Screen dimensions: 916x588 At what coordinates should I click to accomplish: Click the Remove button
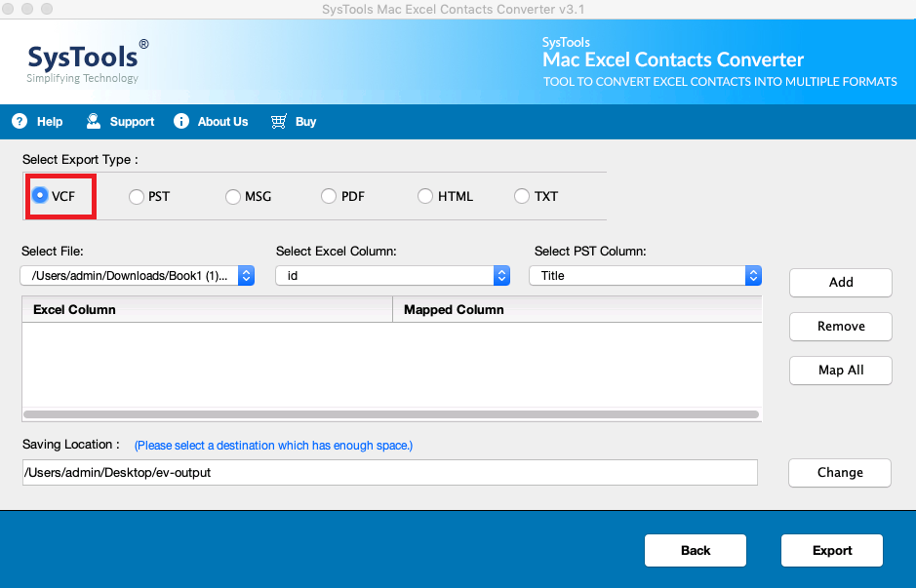point(841,327)
